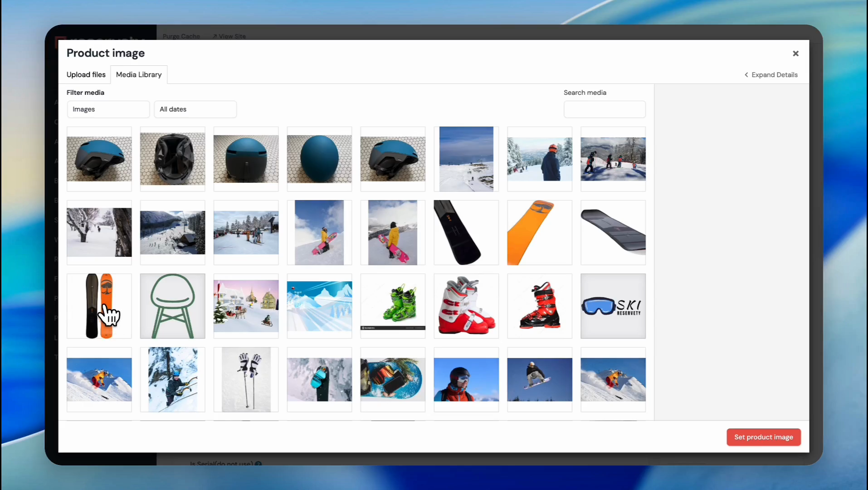This screenshot has width=868, height=490.
Task: Select the Media Library tab
Action: click(x=139, y=74)
